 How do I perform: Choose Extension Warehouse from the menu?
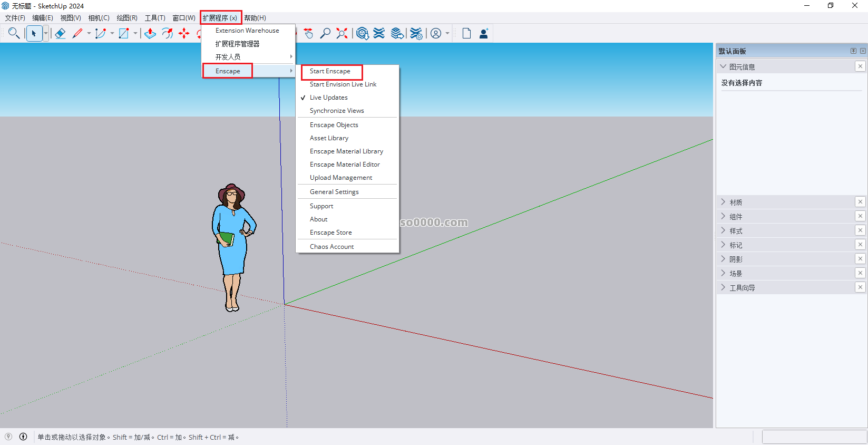[x=248, y=31]
